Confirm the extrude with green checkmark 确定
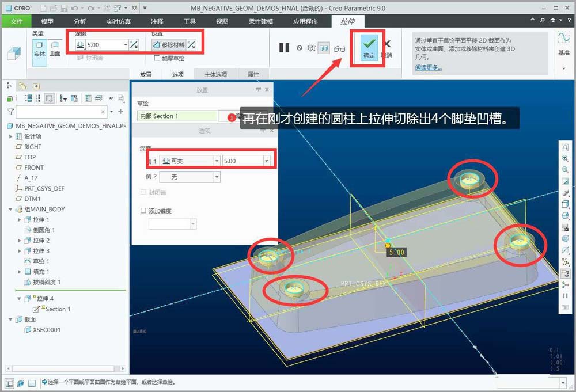Image resolution: width=576 pixels, height=392 pixels. tap(369, 48)
